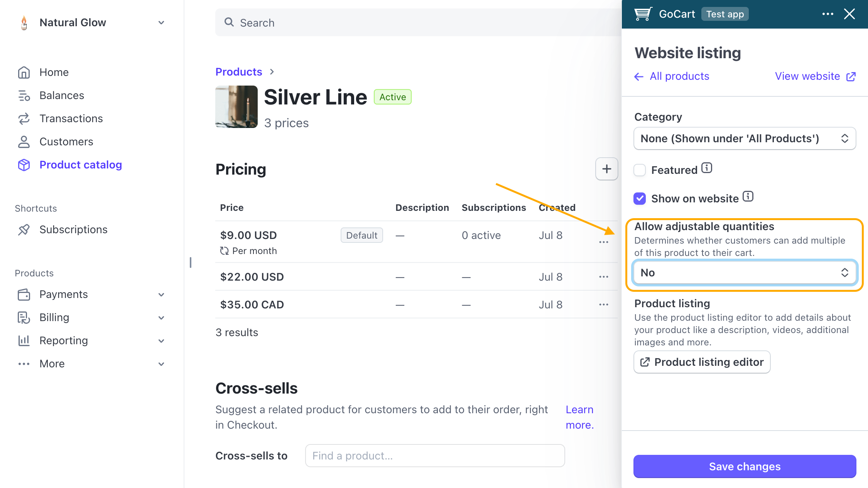Go to Customers in the sidebar
This screenshot has height=488, width=868.
66,142
